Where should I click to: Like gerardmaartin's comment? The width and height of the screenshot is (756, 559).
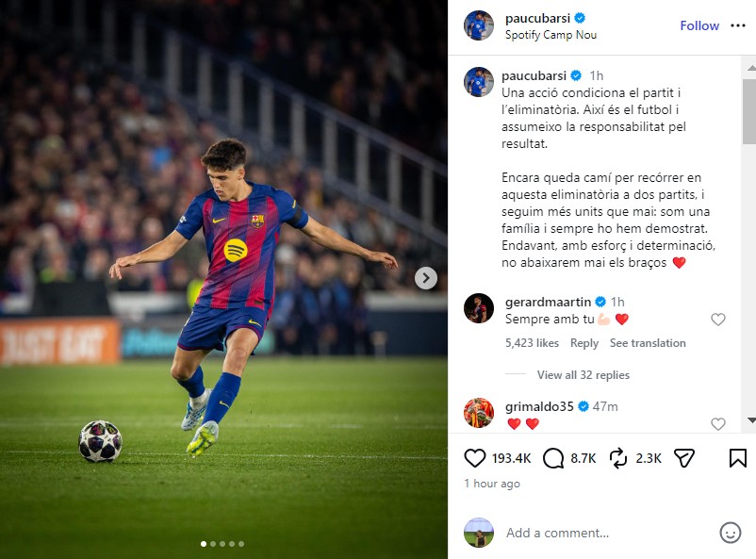[x=718, y=320]
